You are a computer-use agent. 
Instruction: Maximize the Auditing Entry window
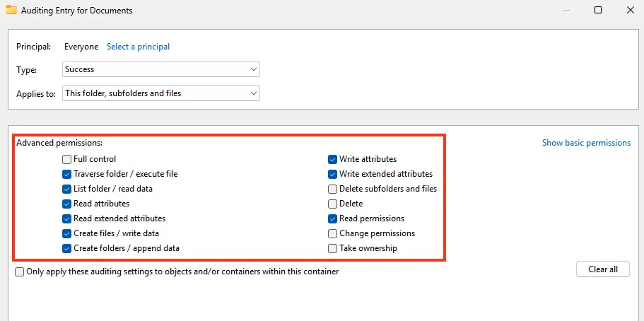[x=598, y=11]
